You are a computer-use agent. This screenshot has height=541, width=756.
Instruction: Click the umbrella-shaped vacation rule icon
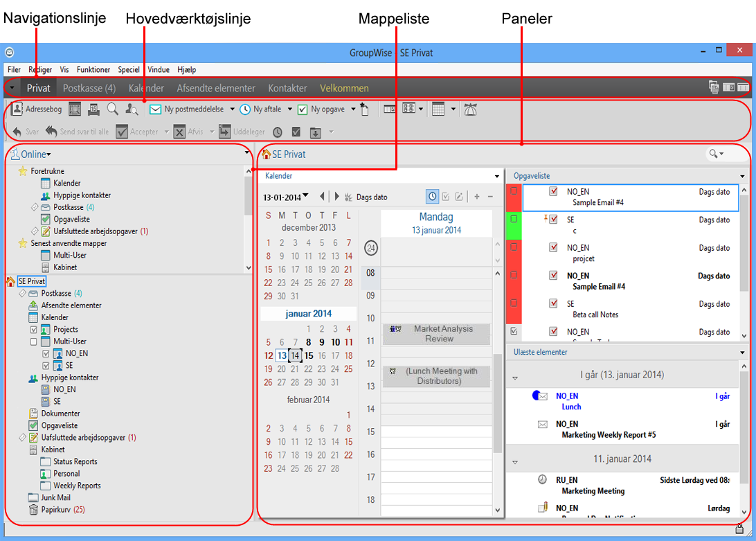point(470,109)
